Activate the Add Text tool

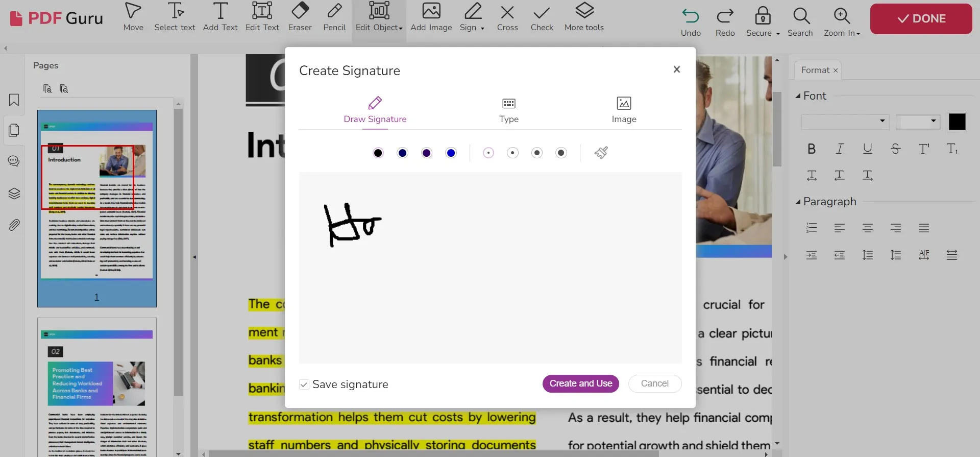point(220,17)
